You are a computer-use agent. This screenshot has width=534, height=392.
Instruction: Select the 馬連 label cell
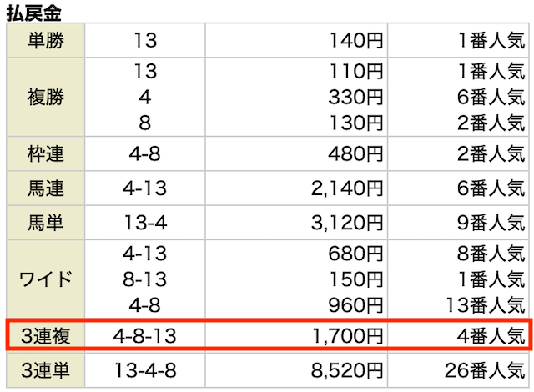pyautogui.click(x=46, y=188)
